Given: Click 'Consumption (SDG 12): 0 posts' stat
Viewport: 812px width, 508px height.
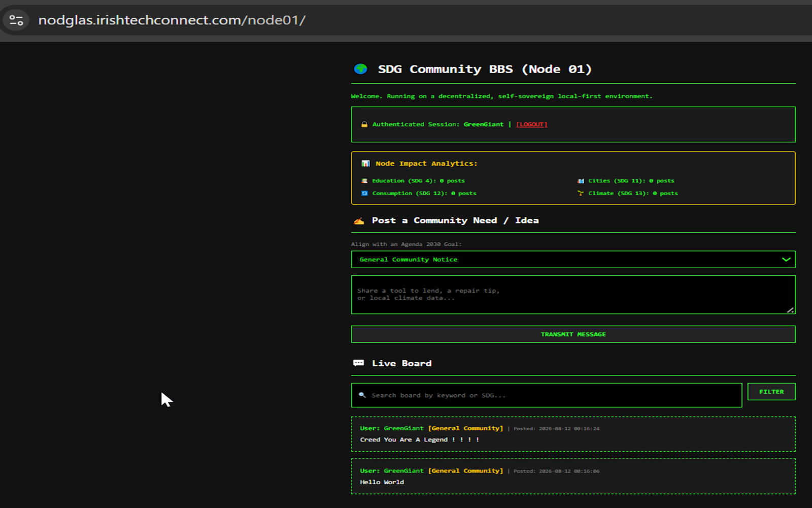Looking at the screenshot, I should [x=424, y=194].
